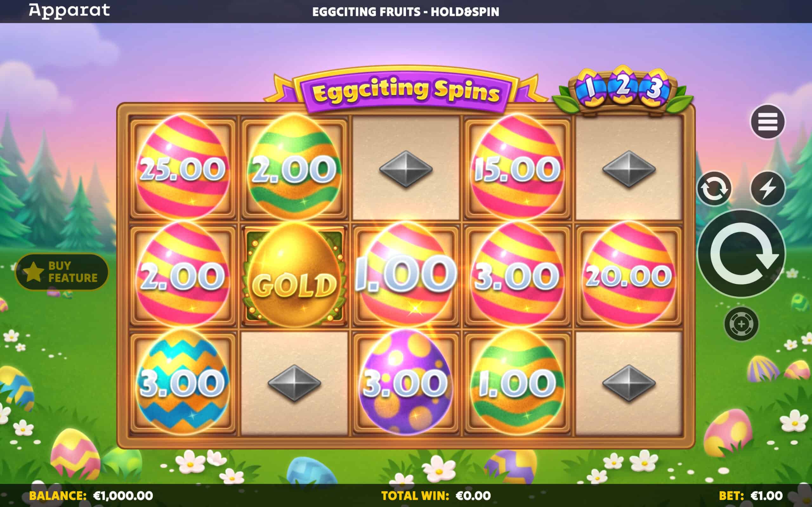Click the 20.00 striped egg
The height and width of the screenshot is (507, 812).
pos(628,275)
